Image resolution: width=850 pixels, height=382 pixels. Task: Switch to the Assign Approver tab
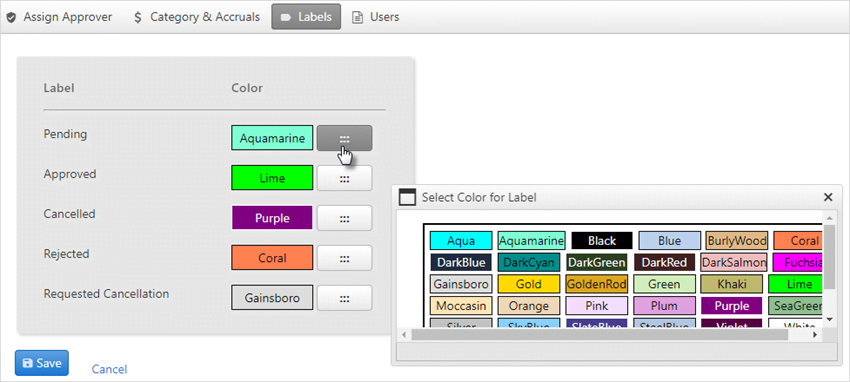pyautogui.click(x=59, y=17)
